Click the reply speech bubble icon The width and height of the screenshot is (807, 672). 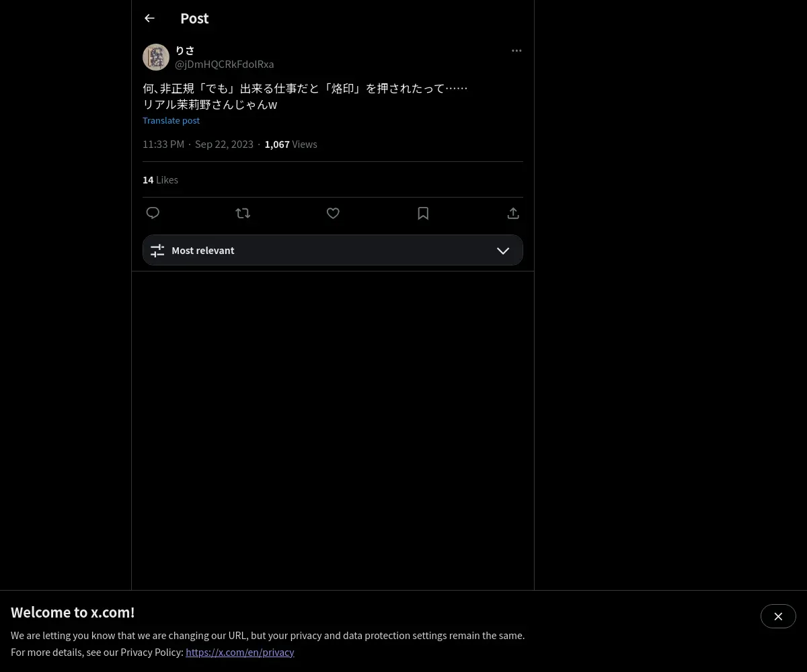[x=153, y=213]
